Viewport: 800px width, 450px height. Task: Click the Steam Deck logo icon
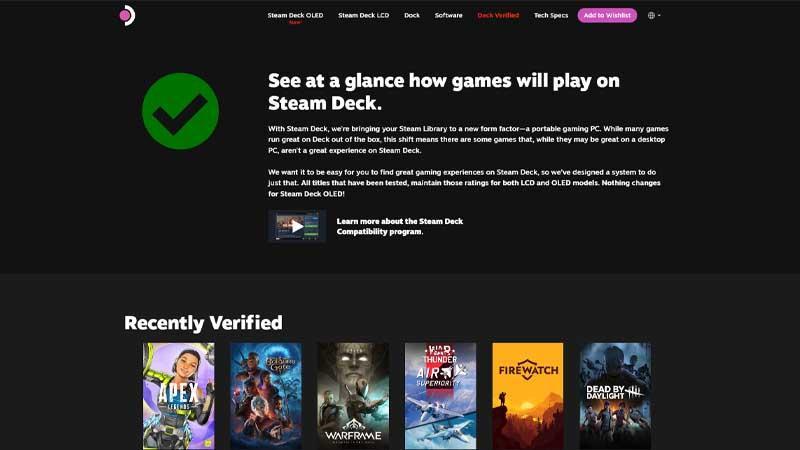pos(127,15)
